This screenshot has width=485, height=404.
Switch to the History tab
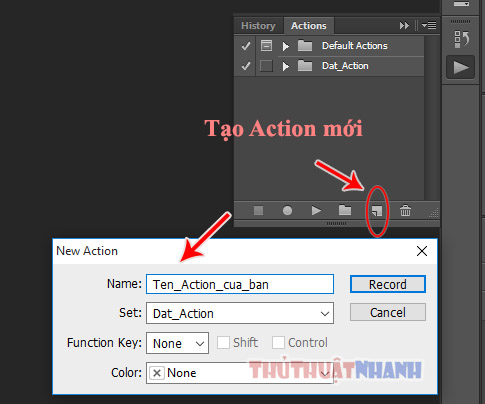258,26
